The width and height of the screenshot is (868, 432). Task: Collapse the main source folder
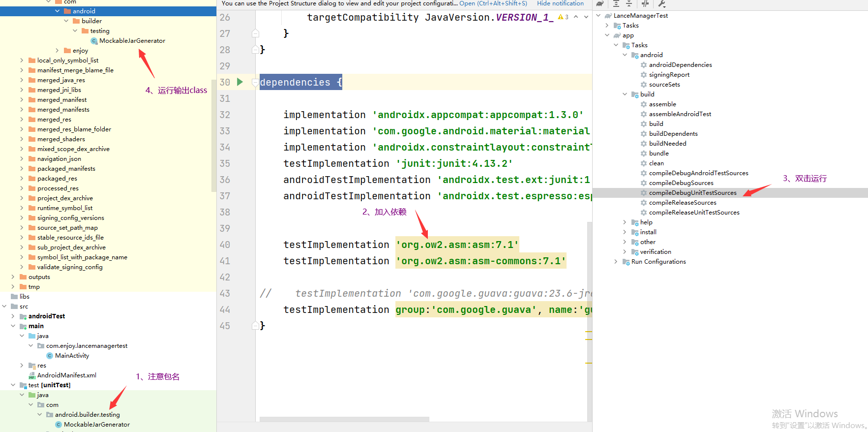(13, 326)
